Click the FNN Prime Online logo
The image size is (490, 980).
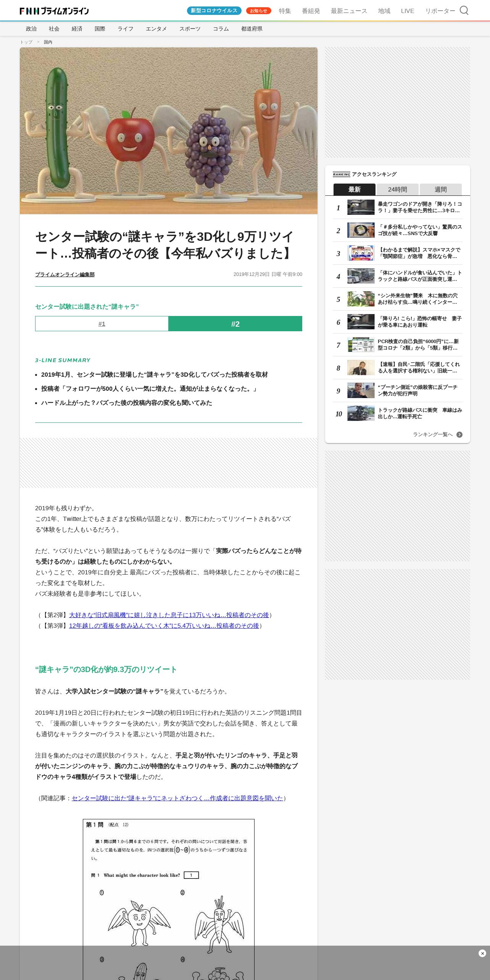point(54,11)
